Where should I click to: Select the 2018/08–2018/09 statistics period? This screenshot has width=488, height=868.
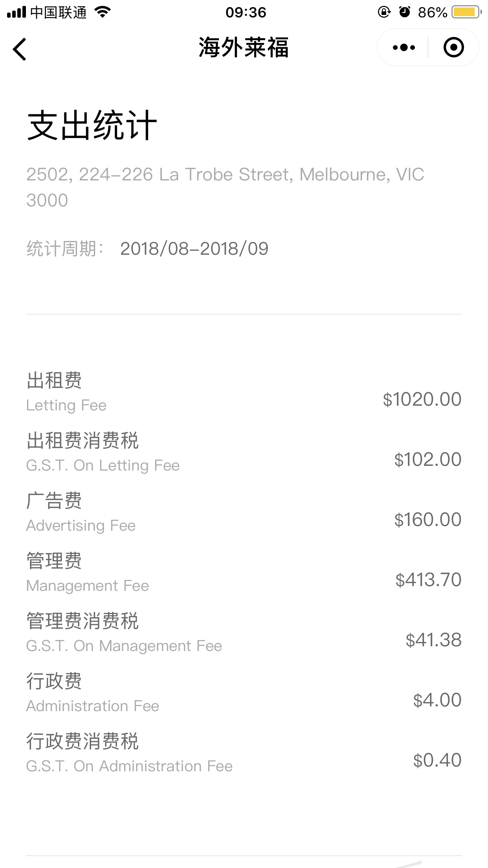(x=194, y=248)
